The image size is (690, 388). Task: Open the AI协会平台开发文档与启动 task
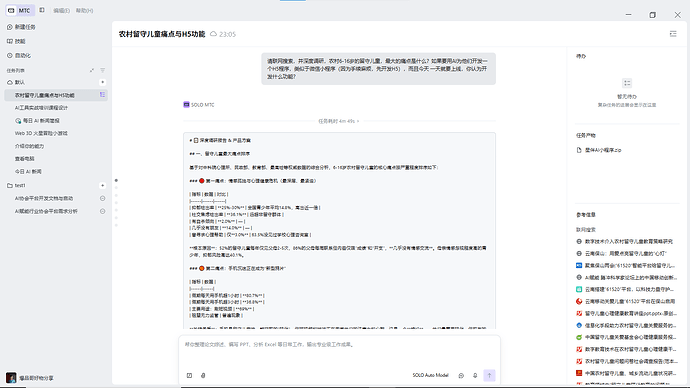coord(44,198)
